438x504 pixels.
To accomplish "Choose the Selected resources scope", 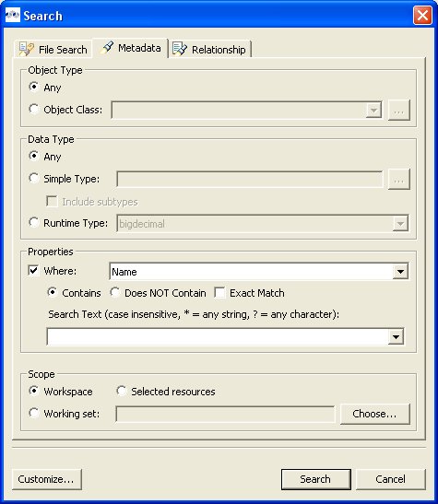I will pyautogui.click(x=121, y=391).
